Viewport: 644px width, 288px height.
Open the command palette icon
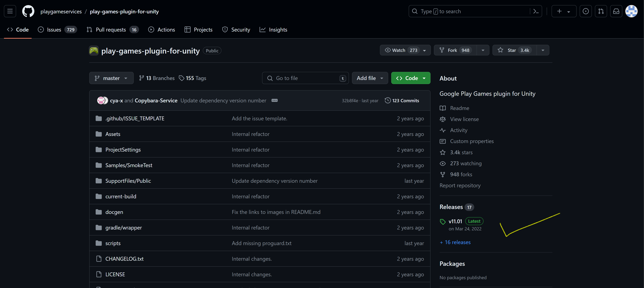tap(535, 11)
